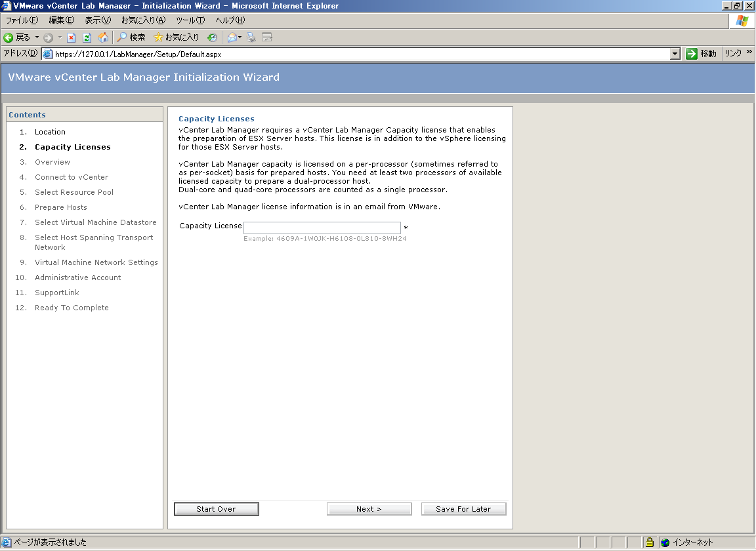Click the SSL padlock status bar icon
The height and width of the screenshot is (551, 756).
click(x=650, y=542)
